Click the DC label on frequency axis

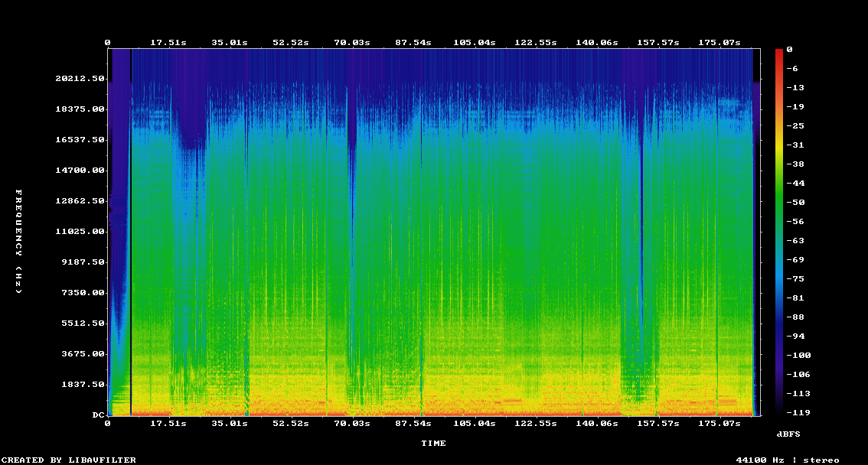[99, 415]
